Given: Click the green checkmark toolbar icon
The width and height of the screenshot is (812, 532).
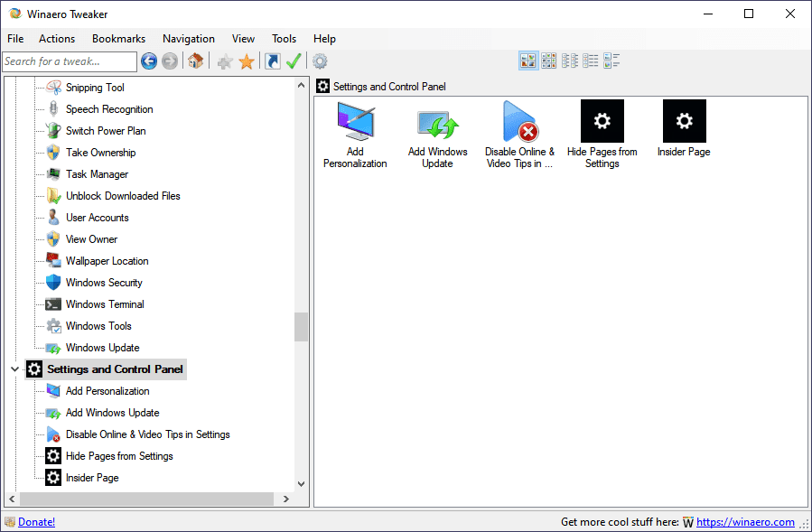Looking at the screenshot, I should pos(294,61).
